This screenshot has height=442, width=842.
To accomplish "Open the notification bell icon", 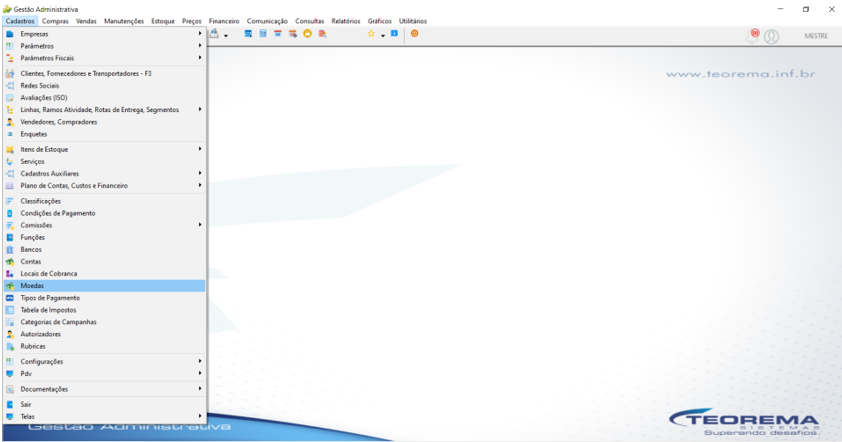I will pyautogui.click(x=753, y=36).
